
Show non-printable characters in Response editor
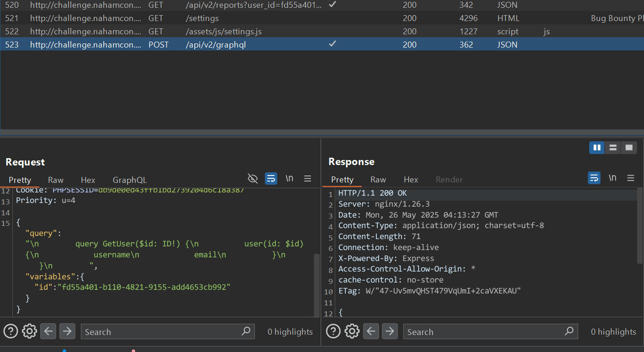pyautogui.click(x=612, y=178)
